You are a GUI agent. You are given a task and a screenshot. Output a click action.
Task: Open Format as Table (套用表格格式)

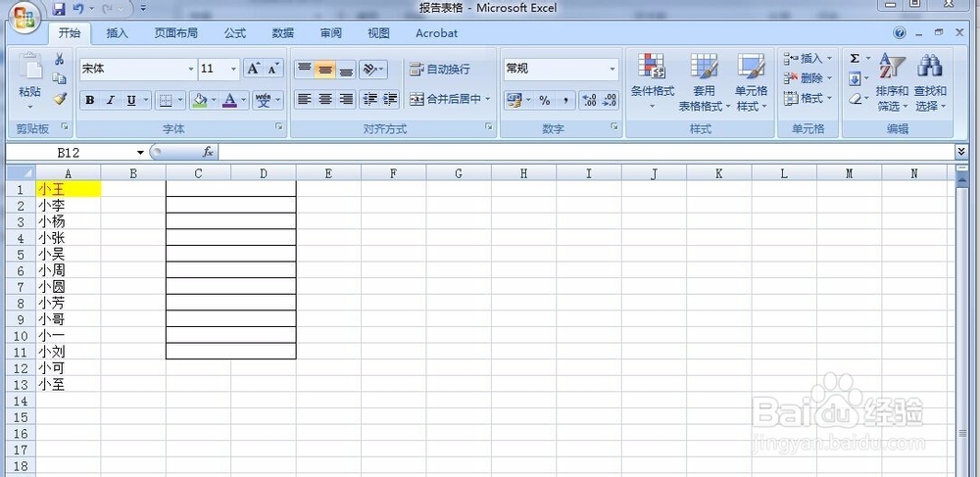point(704,81)
